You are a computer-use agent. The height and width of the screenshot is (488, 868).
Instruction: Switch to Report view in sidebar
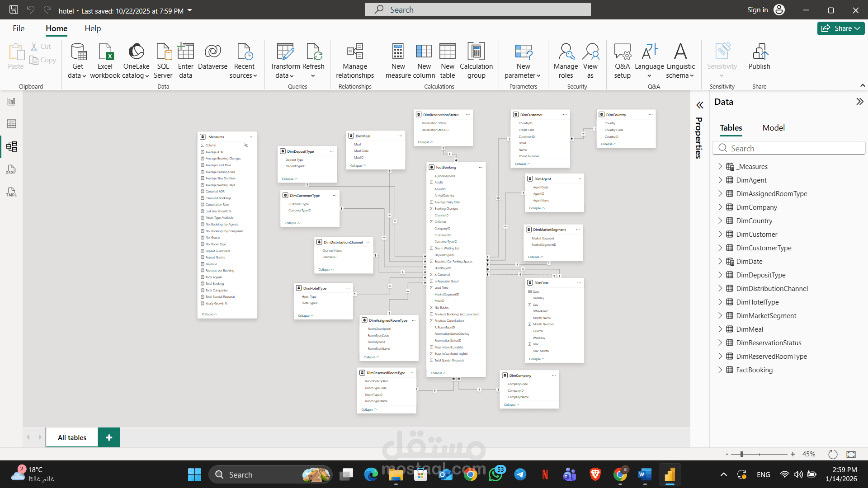coord(11,102)
